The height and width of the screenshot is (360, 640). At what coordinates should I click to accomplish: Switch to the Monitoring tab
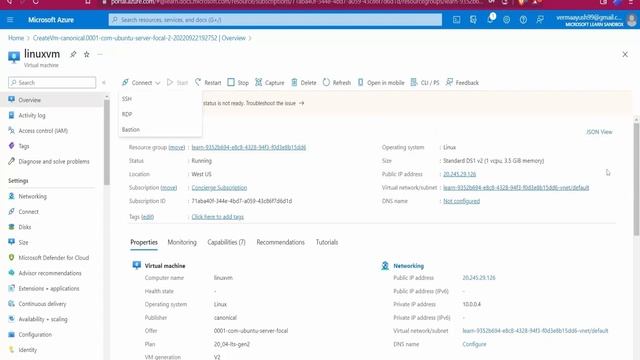coord(182,242)
